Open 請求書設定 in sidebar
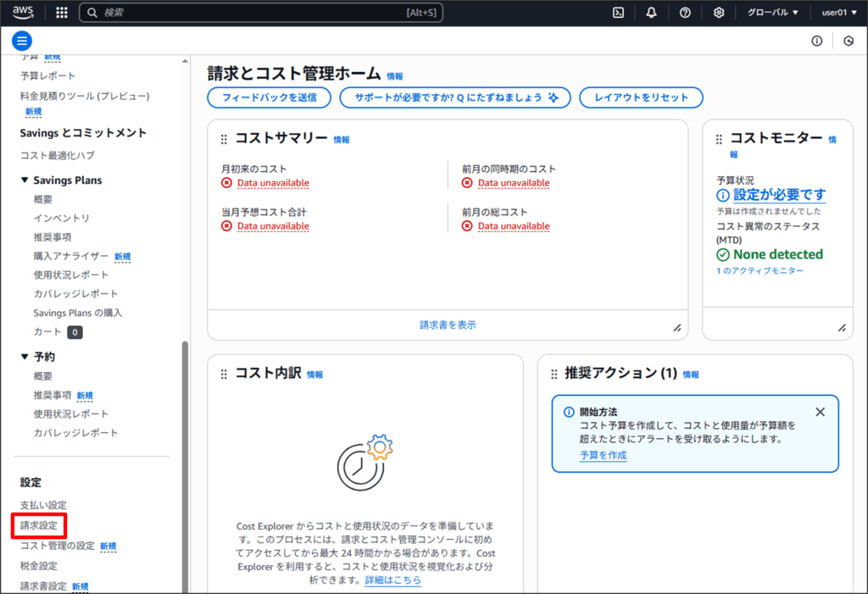Image resolution: width=868 pixels, height=594 pixels. click(x=43, y=586)
